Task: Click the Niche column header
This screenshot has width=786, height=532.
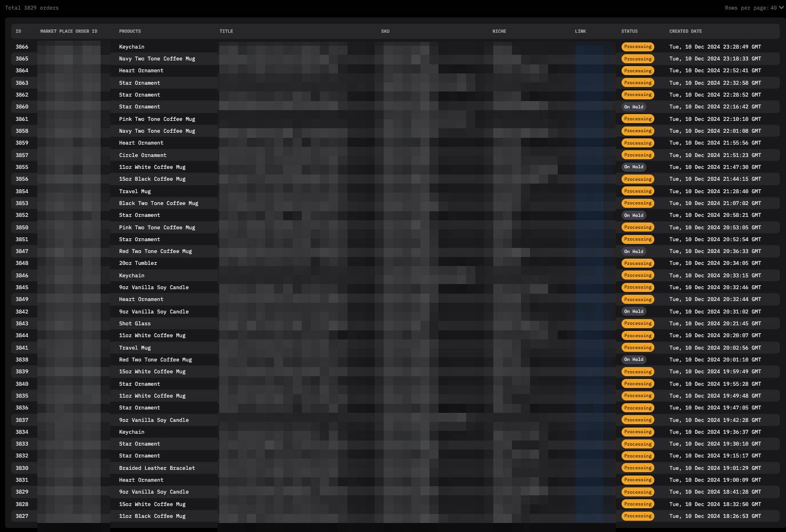Action: [499, 31]
